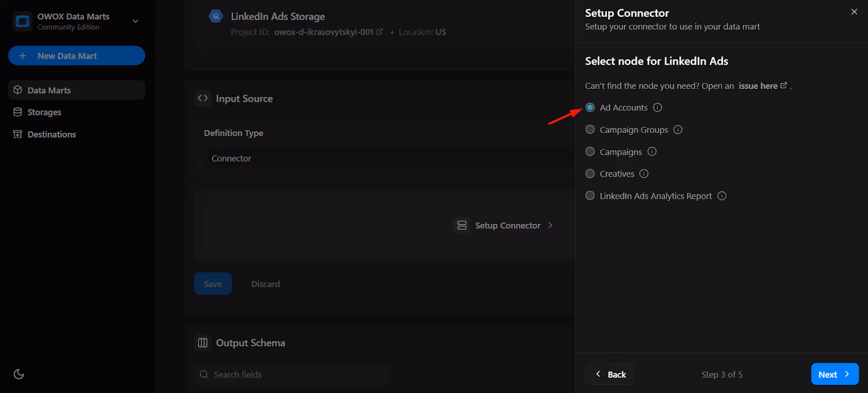
Task: Click the Input Source code brackets icon
Action: (x=203, y=98)
